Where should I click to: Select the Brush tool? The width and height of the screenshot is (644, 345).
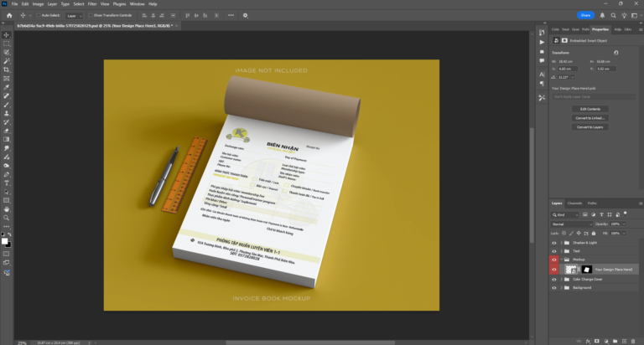[x=6, y=105]
